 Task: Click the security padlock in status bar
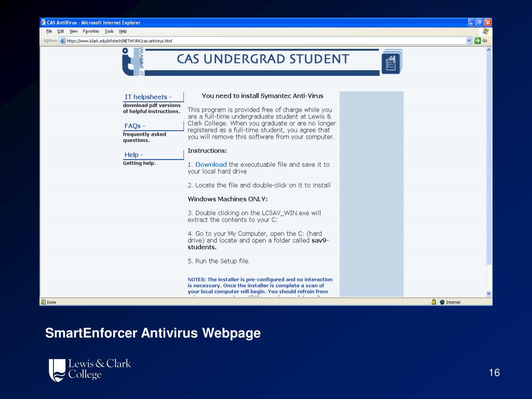pyautogui.click(x=434, y=302)
